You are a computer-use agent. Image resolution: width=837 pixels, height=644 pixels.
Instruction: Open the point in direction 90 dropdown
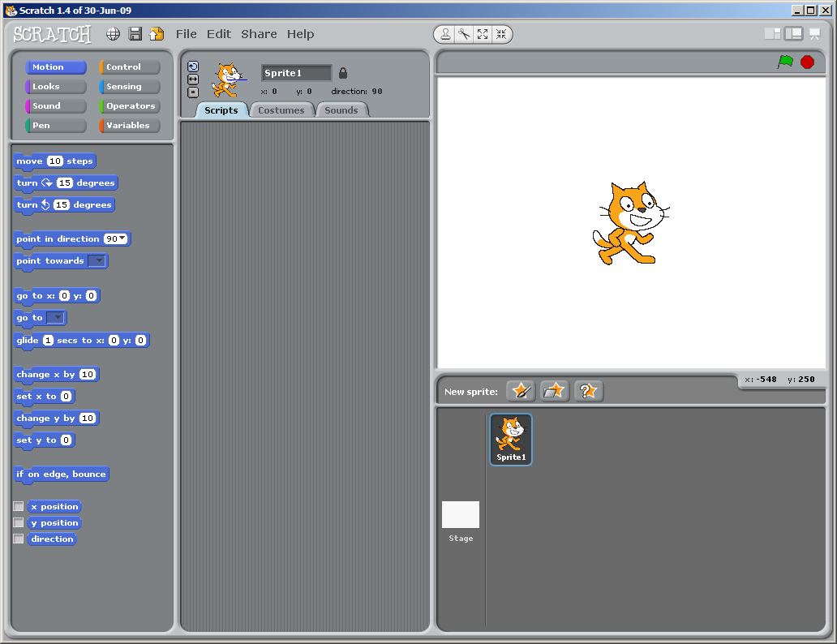tap(122, 238)
